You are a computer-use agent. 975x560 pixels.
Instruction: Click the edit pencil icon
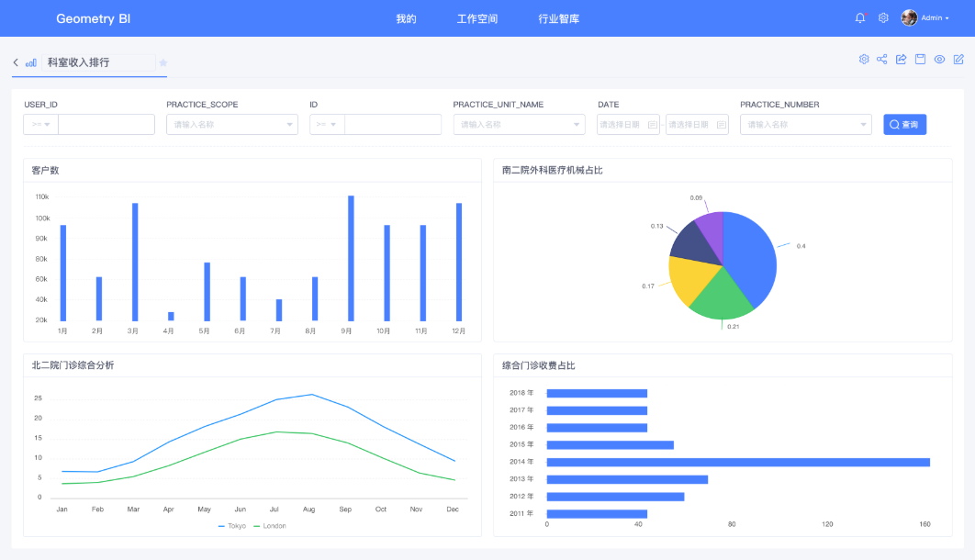click(x=958, y=59)
